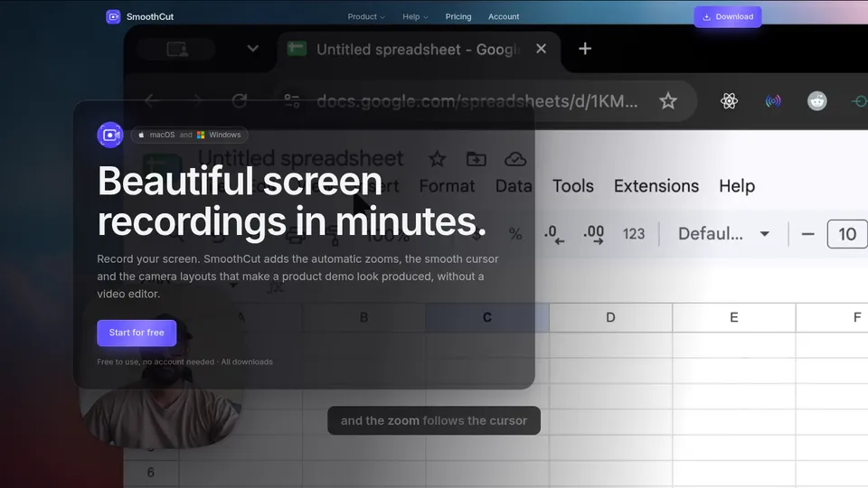Click the SmoothCut logo icon in the header

click(113, 16)
